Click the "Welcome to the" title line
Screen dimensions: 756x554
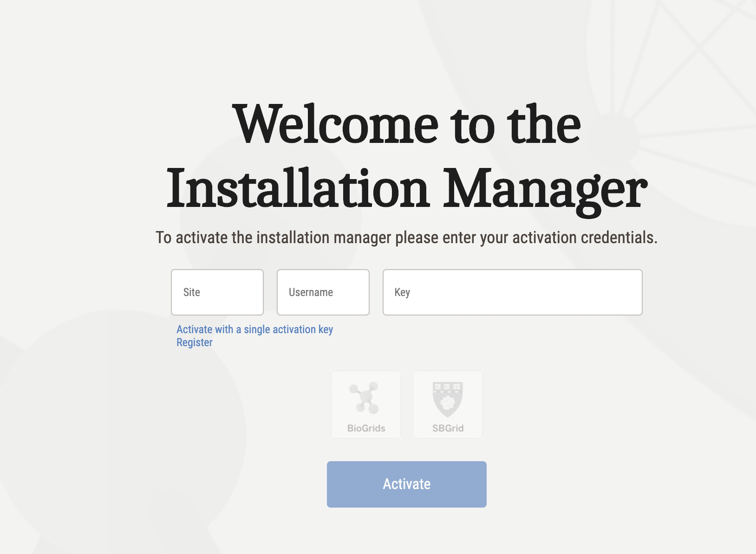click(406, 124)
